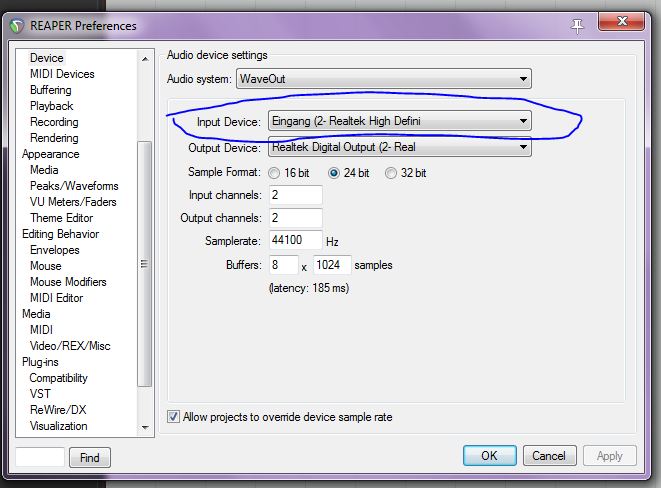Open Visualization preferences
This screenshot has width=661, height=488.
[x=58, y=426]
